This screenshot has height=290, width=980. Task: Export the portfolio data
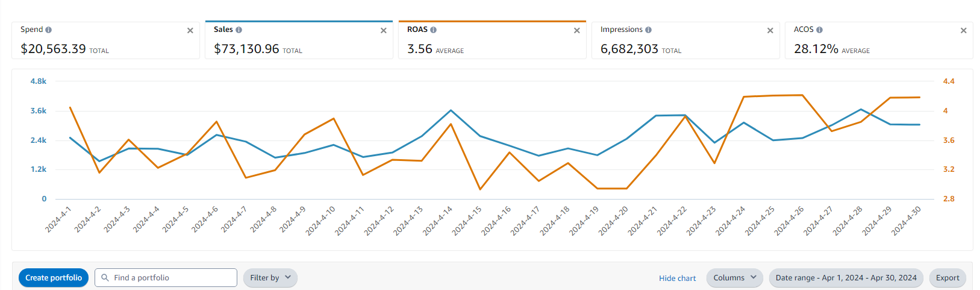point(947,278)
